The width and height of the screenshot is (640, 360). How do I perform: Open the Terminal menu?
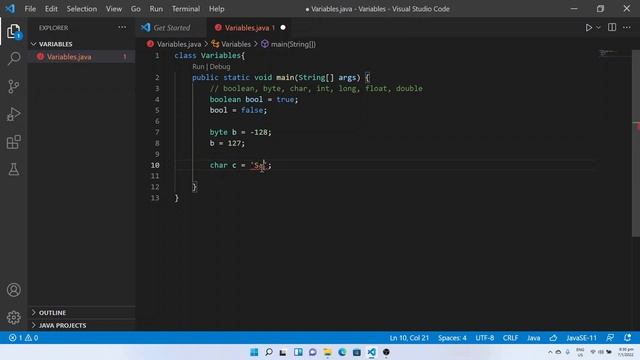[x=186, y=9]
